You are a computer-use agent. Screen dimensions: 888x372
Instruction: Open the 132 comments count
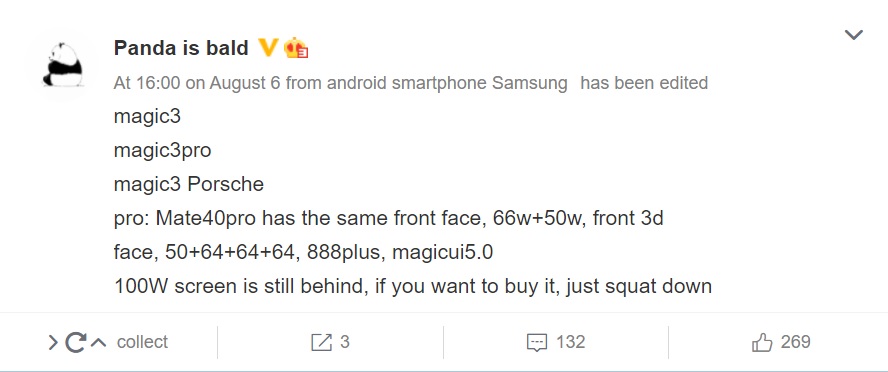point(570,342)
